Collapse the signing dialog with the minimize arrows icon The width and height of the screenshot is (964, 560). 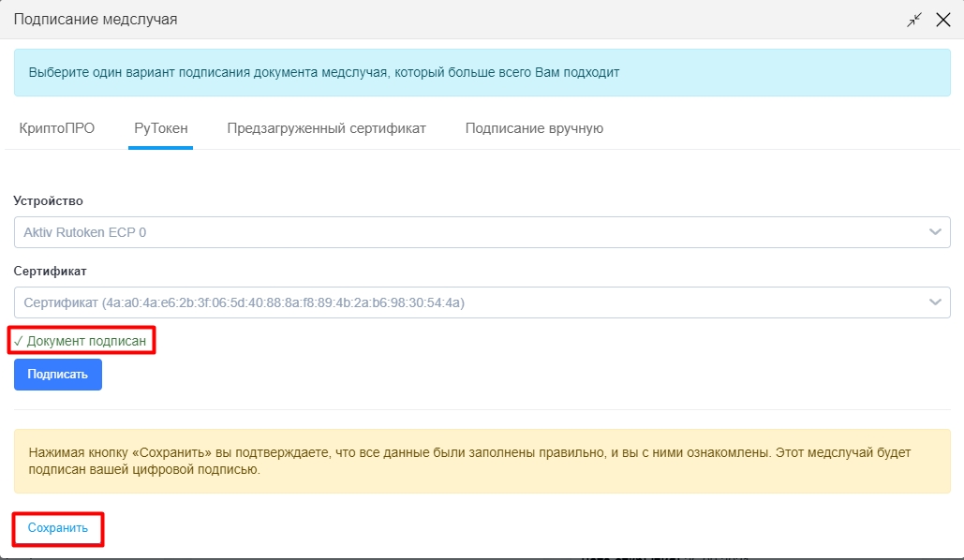click(914, 20)
